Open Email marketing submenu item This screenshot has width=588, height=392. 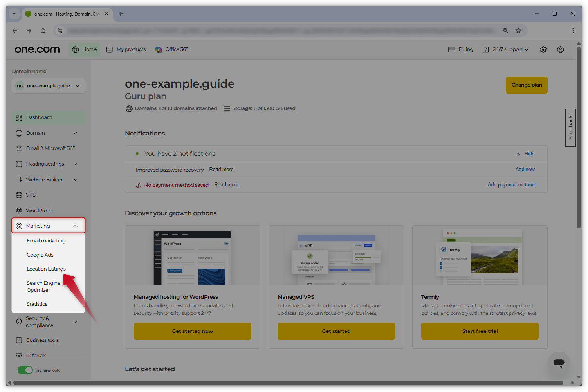46,241
